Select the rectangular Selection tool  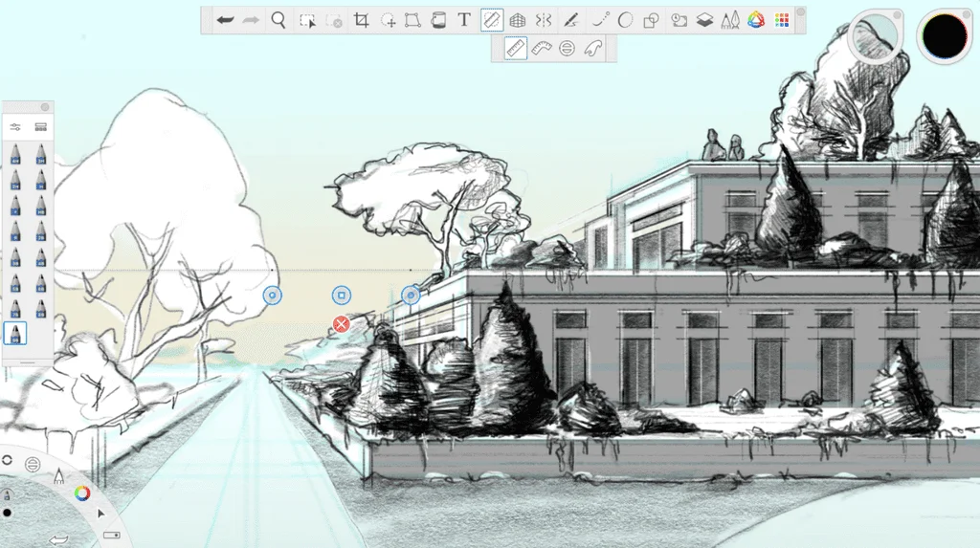point(307,21)
